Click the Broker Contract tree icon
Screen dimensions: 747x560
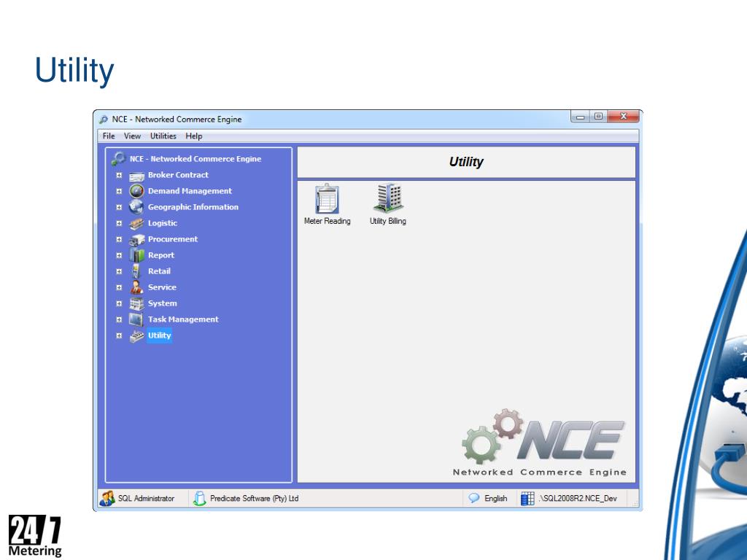pos(136,176)
